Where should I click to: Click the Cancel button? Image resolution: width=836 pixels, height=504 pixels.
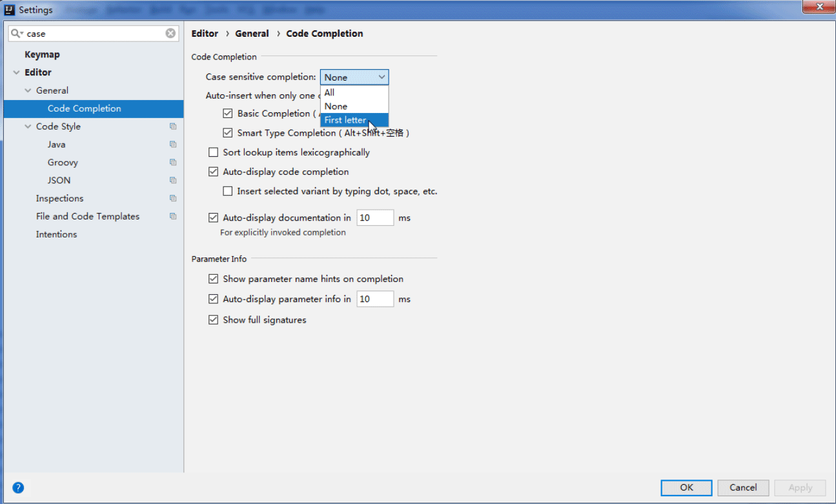(x=742, y=488)
